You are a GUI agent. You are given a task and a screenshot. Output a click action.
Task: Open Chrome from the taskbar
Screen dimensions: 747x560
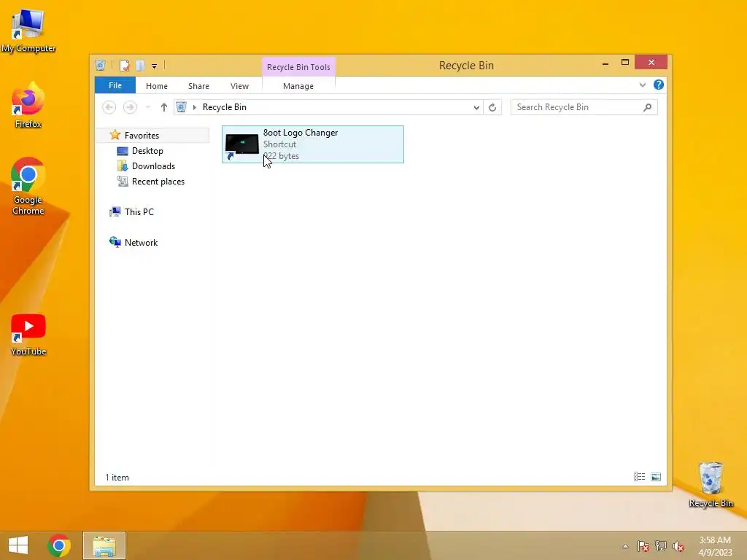pos(59,545)
